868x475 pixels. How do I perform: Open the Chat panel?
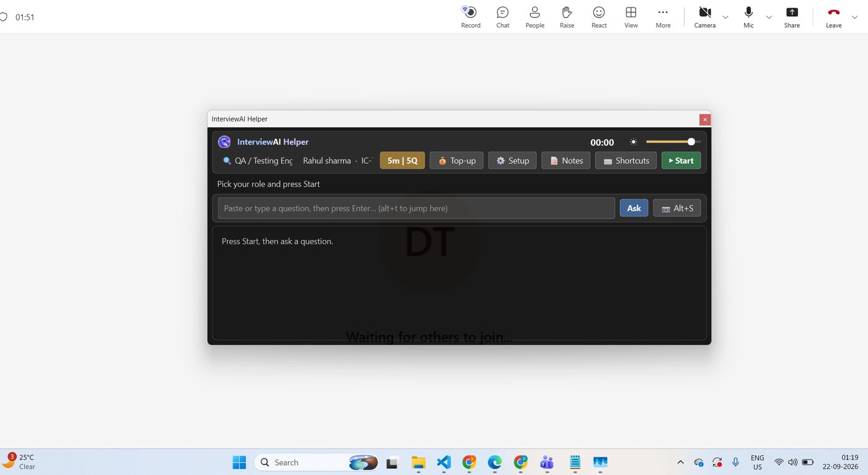click(503, 17)
